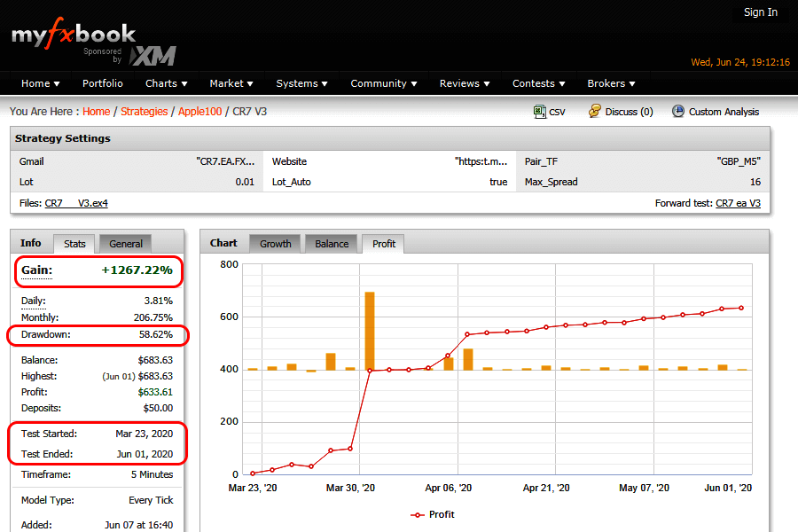
Task: Download the CR7 V3.ex4 file
Action: 76,203
